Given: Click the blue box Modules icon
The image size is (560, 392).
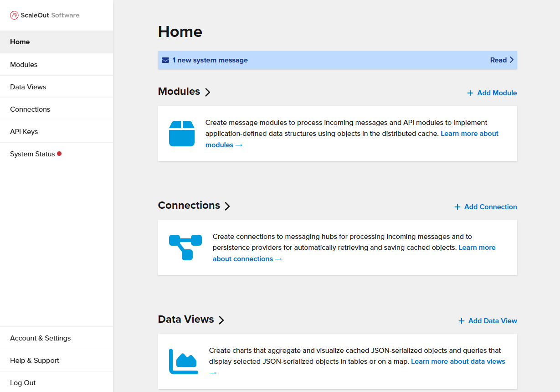Looking at the screenshot, I should point(182,134).
